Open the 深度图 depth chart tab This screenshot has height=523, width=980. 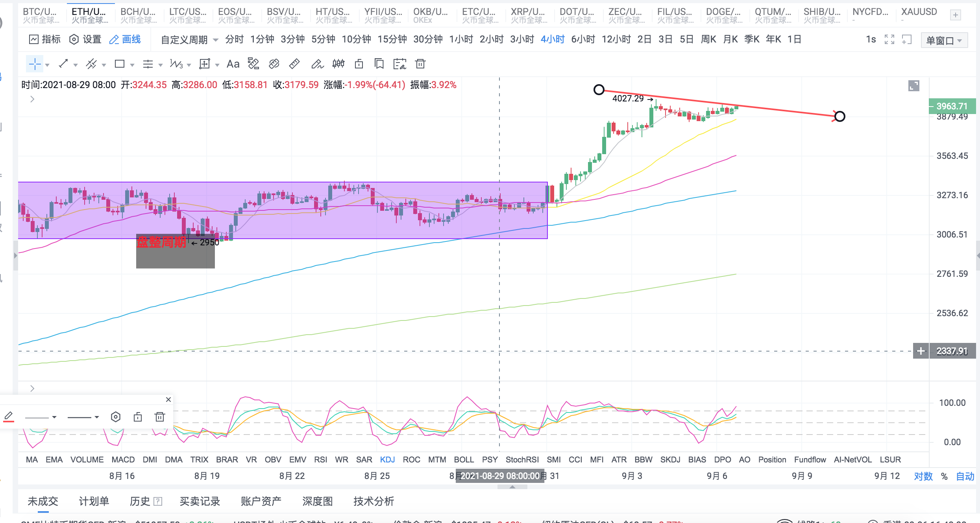pos(317,501)
